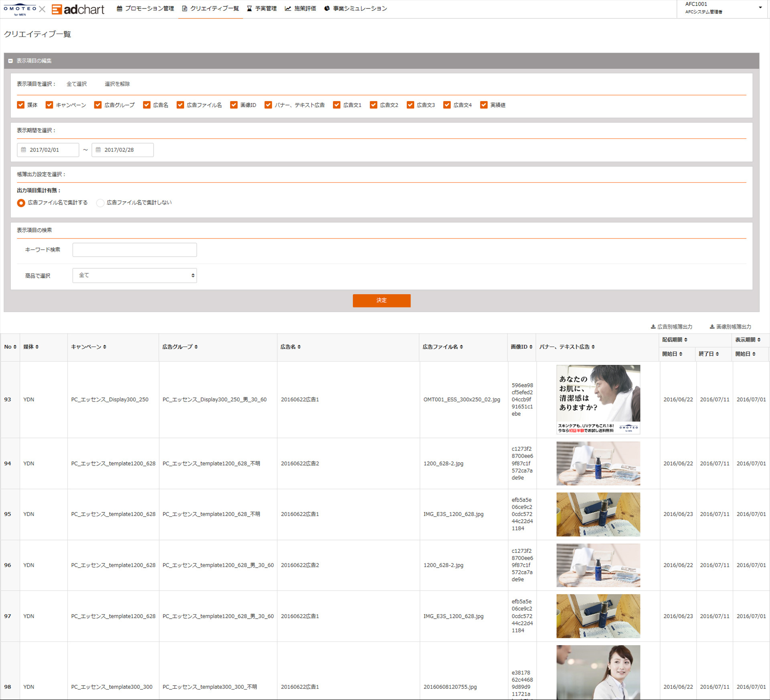Open the プロモーション管理 menu

coord(145,8)
